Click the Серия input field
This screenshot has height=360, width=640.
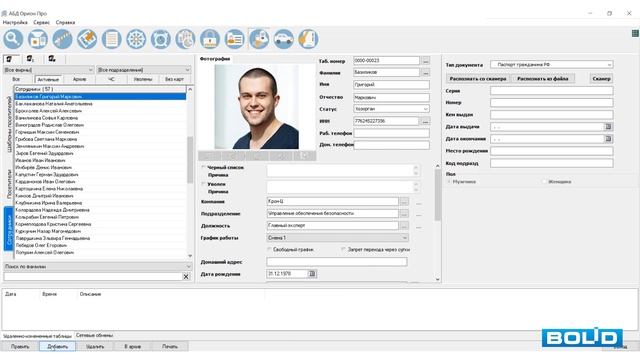point(551,91)
